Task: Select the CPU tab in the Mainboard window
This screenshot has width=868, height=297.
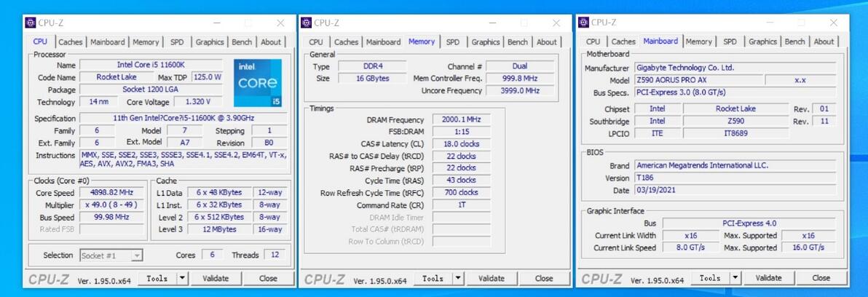Action: [593, 42]
